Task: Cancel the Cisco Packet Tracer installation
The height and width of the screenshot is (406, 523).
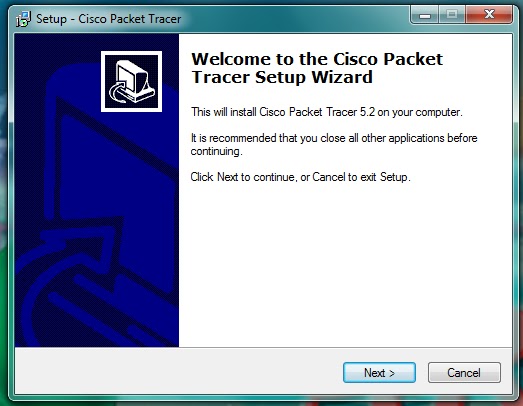Action: coord(464,372)
